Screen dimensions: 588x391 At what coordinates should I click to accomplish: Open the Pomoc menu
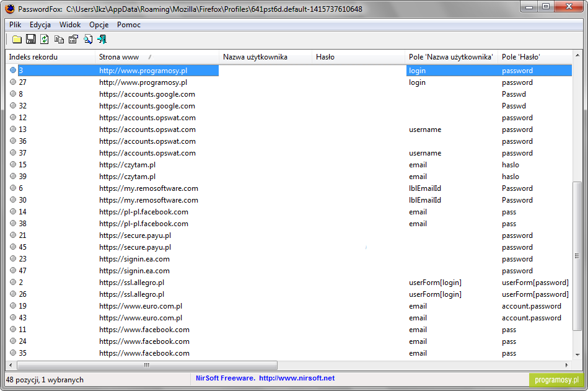[x=129, y=25]
